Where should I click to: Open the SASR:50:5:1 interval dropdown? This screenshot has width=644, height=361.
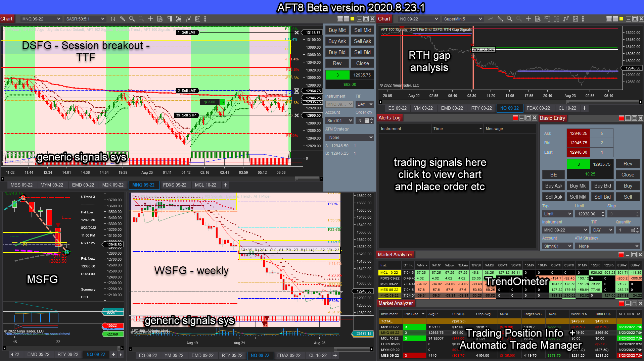point(85,19)
